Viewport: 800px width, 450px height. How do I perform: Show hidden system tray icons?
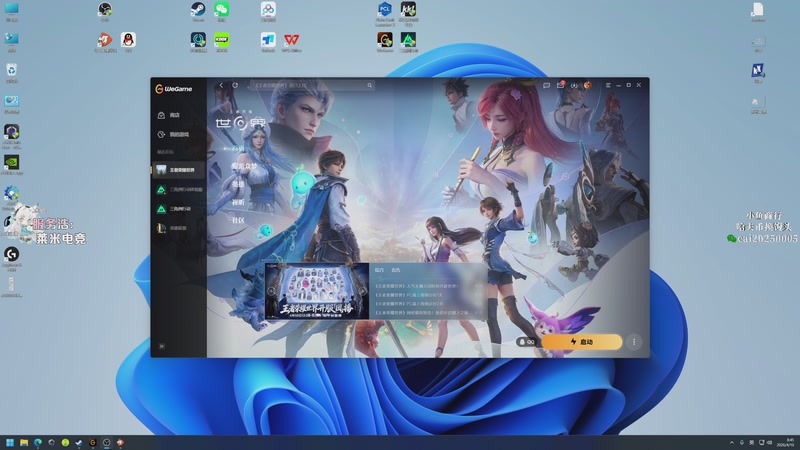(731, 442)
